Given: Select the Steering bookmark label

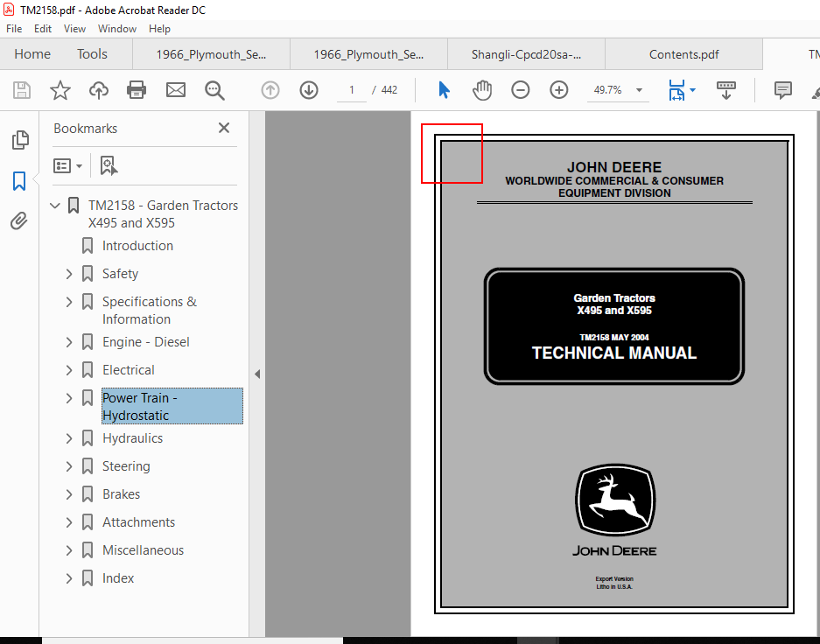Looking at the screenshot, I should tap(126, 466).
